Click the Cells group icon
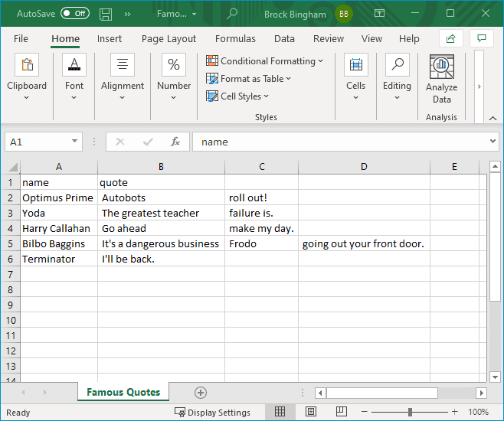The image size is (504, 421). pyautogui.click(x=356, y=64)
